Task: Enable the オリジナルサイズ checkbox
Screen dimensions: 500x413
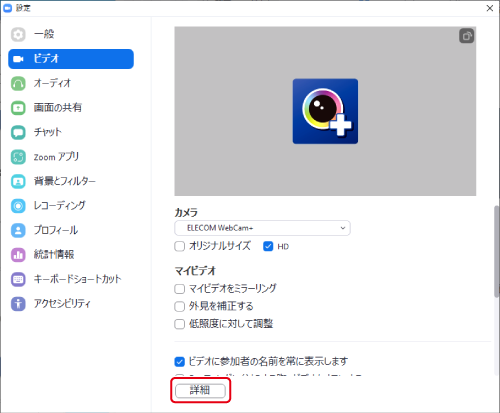Action: pos(180,246)
